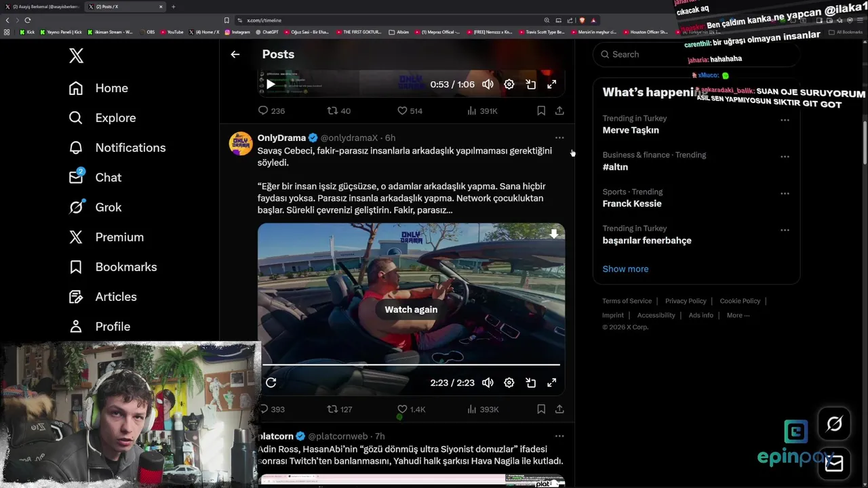868x488 pixels.
Task: Open more options for #altın trend
Action: coord(785,157)
